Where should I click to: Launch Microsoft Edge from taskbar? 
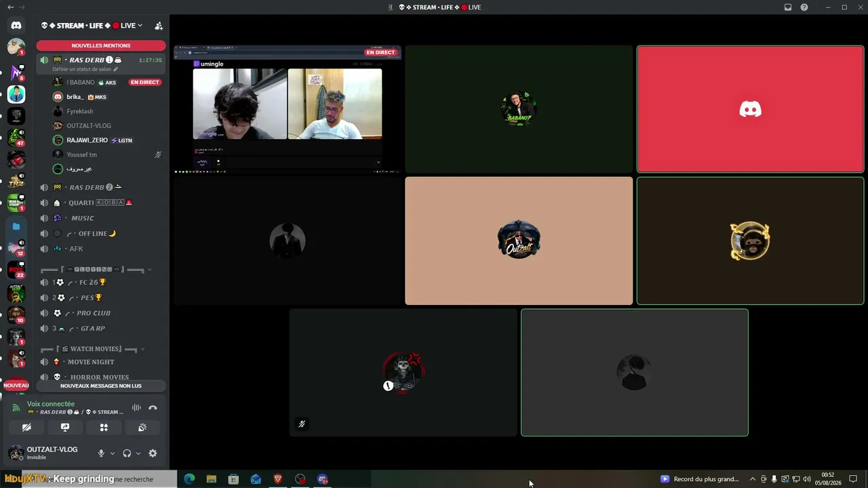click(x=189, y=479)
